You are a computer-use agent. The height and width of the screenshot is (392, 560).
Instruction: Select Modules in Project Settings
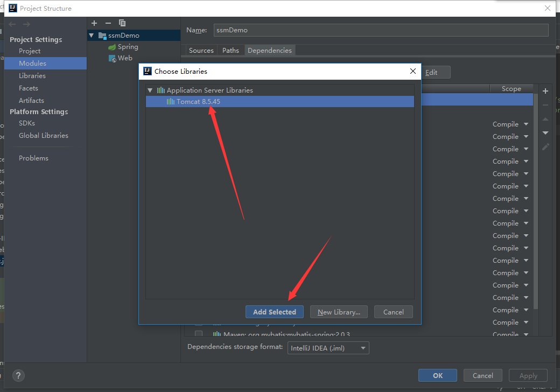tap(45, 63)
